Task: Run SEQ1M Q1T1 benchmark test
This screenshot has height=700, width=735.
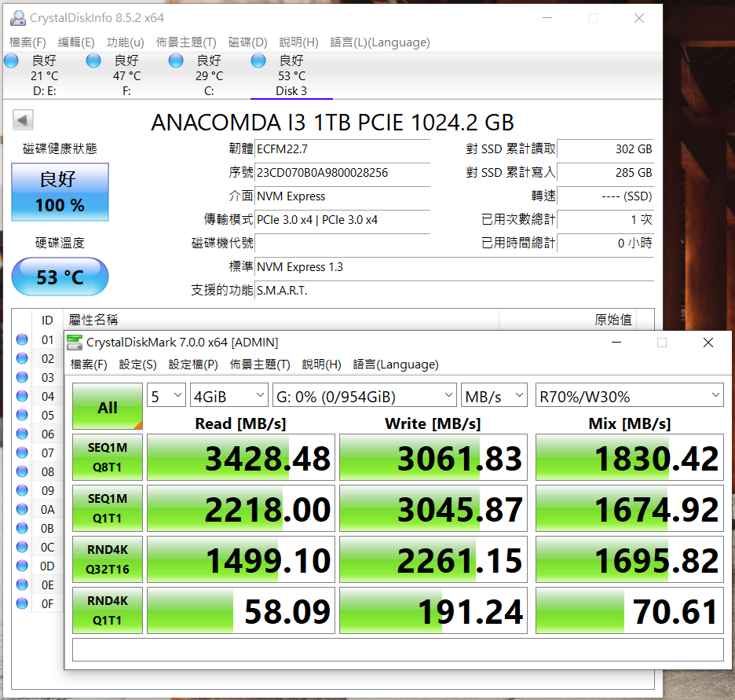Action: [x=108, y=508]
